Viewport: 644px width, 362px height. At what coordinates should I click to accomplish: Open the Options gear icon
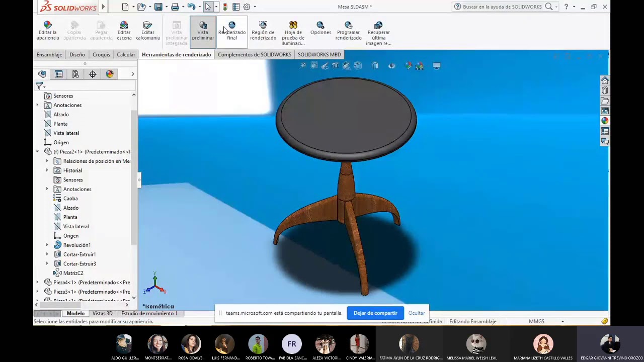point(247,7)
